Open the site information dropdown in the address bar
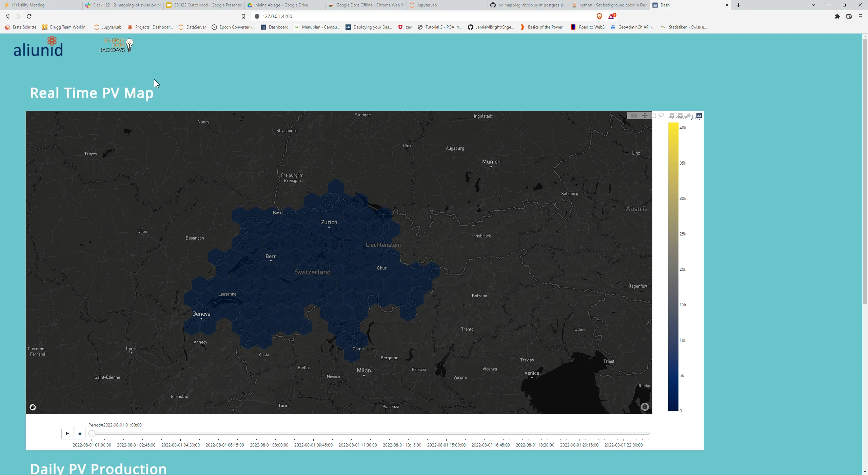 [x=257, y=16]
